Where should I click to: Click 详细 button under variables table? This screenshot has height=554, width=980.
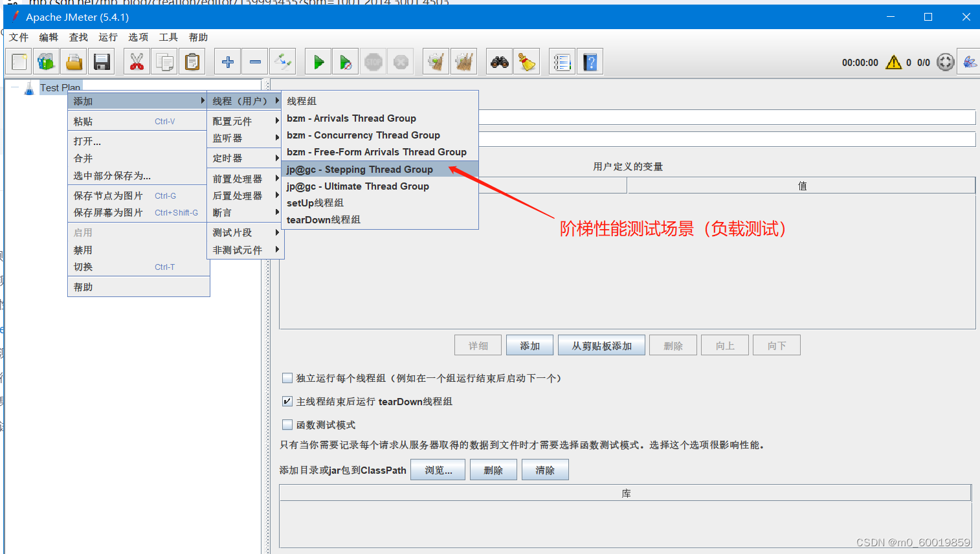click(x=478, y=346)
